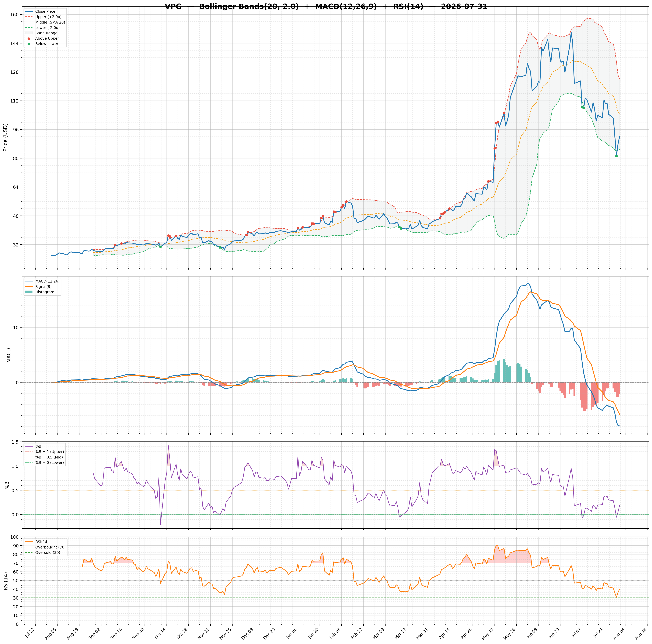Click the 'Jan 06' date label
652x644 pixels.
point(293,632)
